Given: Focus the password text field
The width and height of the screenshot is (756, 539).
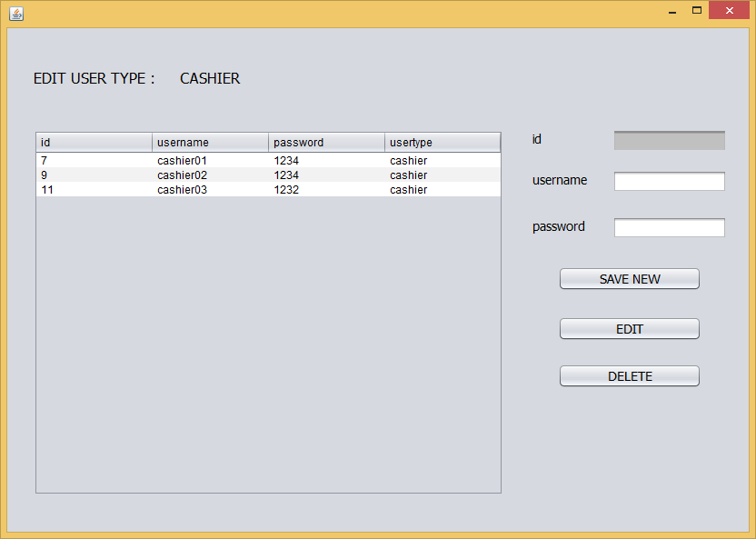Looking at the screenshot, I should click(x=669, y=227).
